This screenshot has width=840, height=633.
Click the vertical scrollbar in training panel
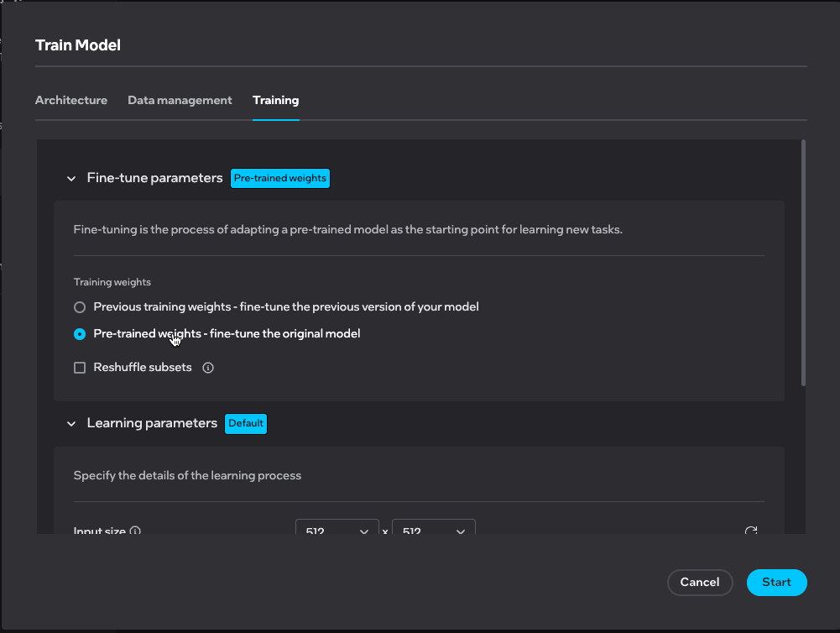803,262
